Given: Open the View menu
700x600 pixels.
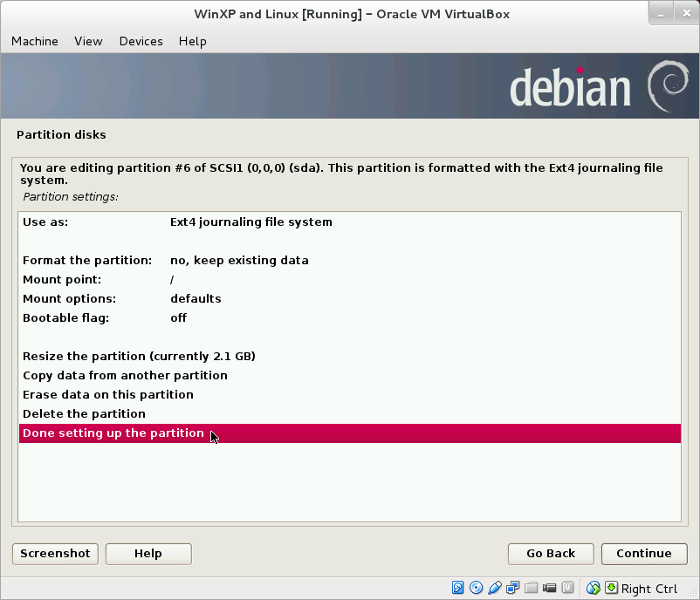Looking at the screenshot, I should point(87,41).
